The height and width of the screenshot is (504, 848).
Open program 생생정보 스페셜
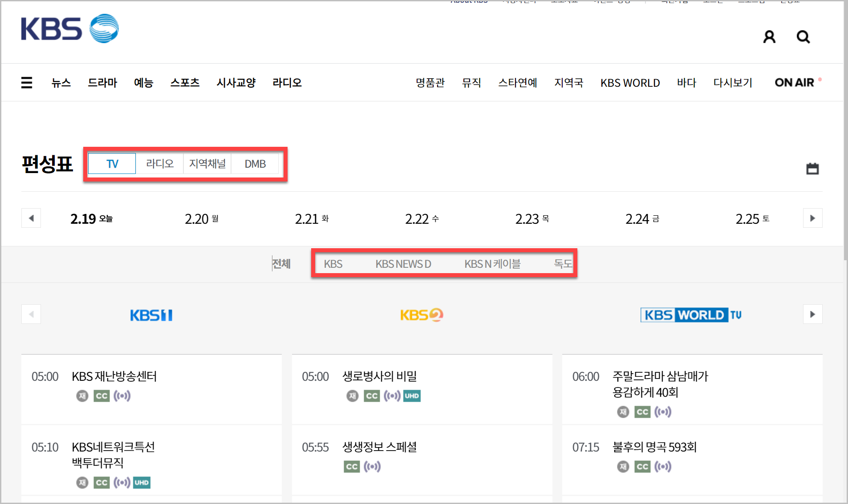click(380, 447)
